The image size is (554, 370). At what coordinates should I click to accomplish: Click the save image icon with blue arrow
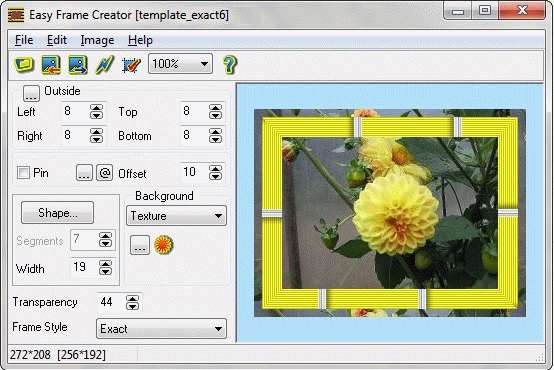[78, 65]
